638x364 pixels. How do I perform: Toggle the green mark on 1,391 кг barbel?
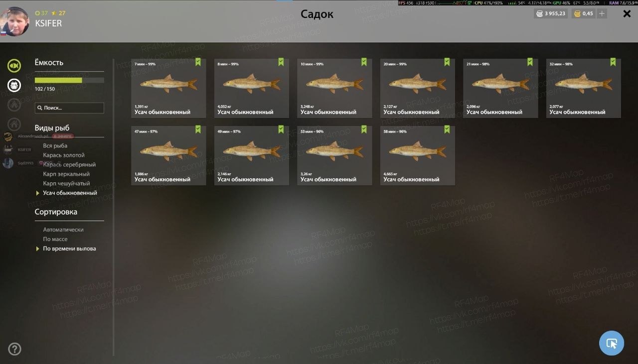pos(198,62)
